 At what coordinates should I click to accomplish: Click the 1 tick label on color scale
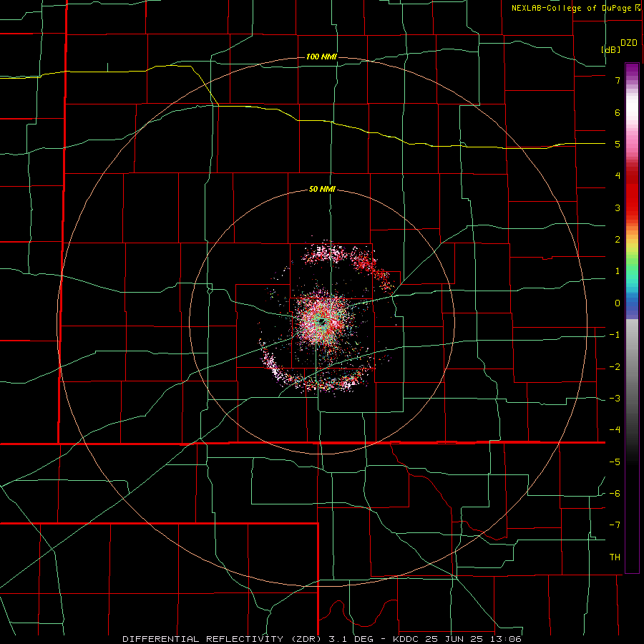618,271
